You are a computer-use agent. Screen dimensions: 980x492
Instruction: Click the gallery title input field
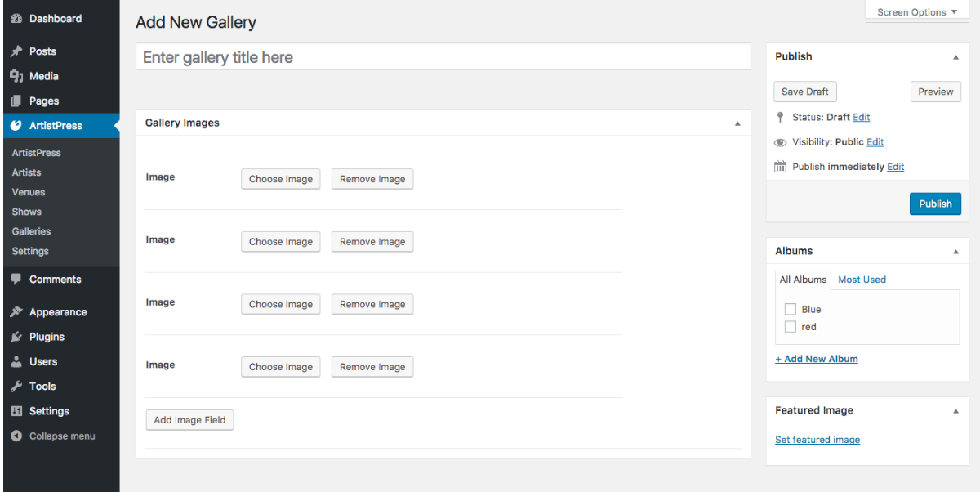pyautogui.click(x=443, y=57)
